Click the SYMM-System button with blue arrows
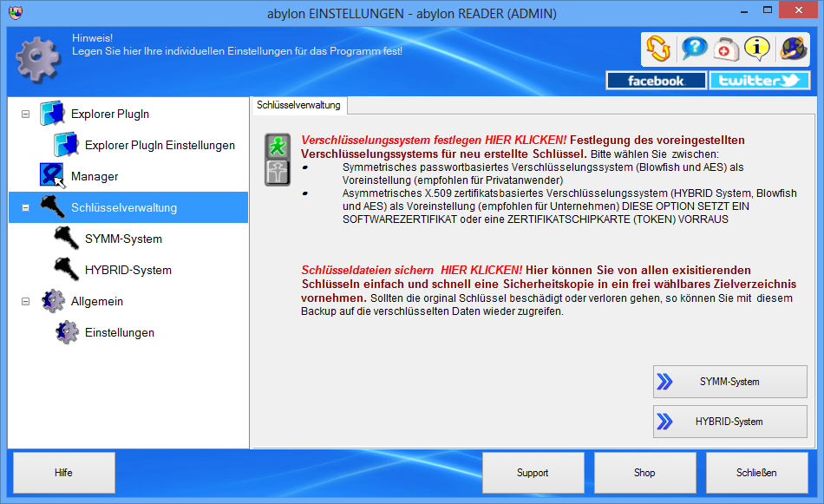 pyautogui.click(x=730, y=382)
